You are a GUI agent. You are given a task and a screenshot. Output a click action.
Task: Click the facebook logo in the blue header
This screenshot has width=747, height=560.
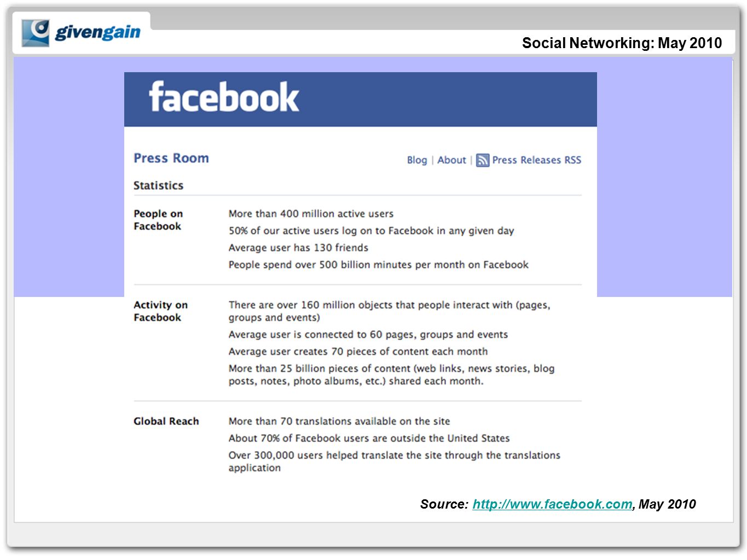[x=224, y=97]
